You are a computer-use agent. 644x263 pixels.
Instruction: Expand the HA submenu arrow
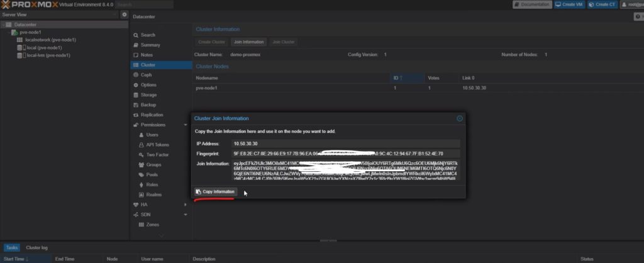[186, 204]
